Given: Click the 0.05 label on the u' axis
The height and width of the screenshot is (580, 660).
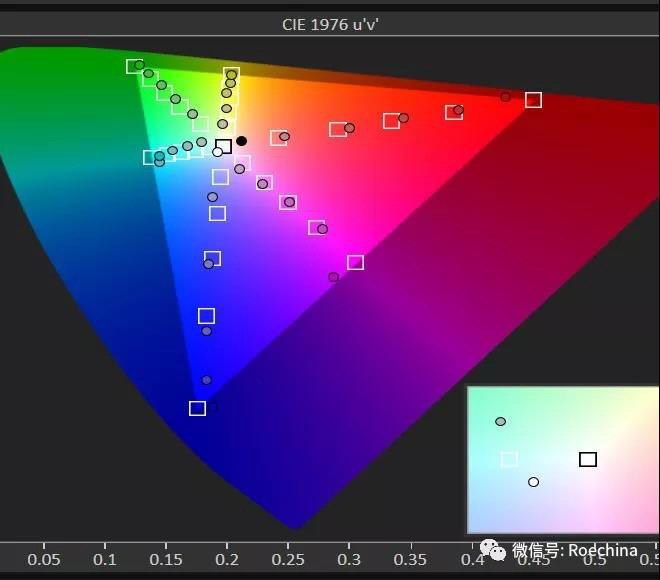Looking at the screenshot, I should (x=44, y=559).
